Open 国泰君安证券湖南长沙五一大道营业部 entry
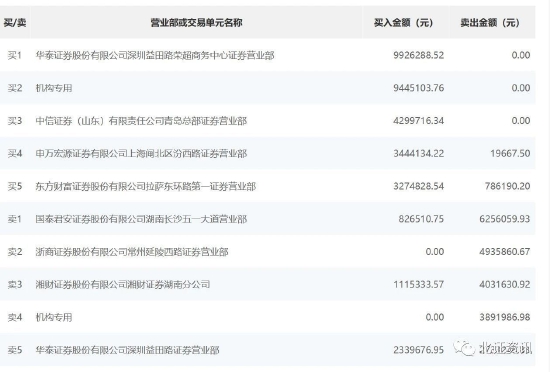The image size is (550, 372). pyautogui.click(x=141, y=219)
